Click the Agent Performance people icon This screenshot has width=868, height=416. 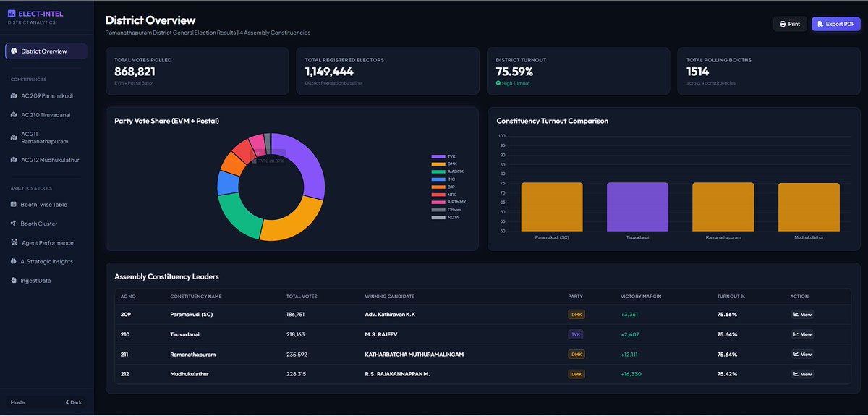click(x=14, y=242)
